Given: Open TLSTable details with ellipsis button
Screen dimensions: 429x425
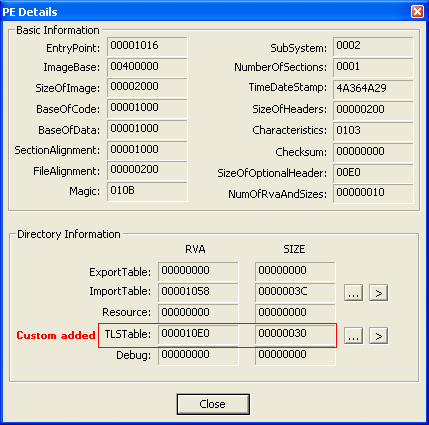Looking at the screenshot, I should [x=353, y=336].
